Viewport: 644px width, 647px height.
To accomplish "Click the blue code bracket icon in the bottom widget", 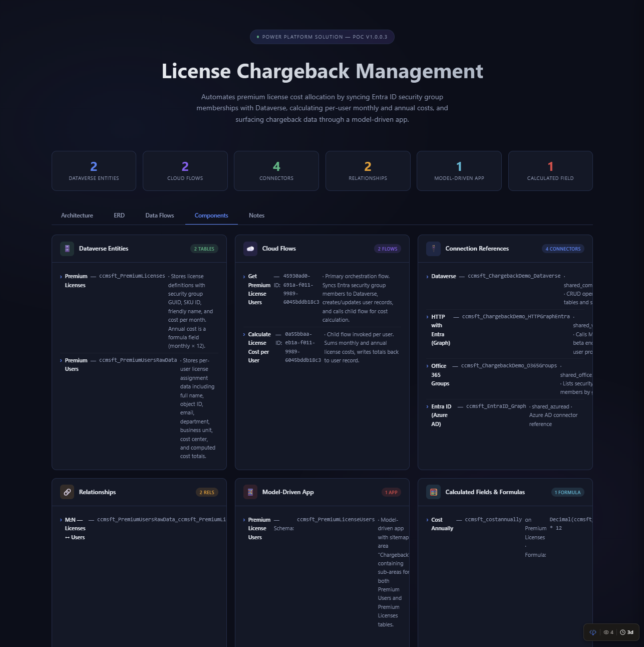I will [592, 632].
